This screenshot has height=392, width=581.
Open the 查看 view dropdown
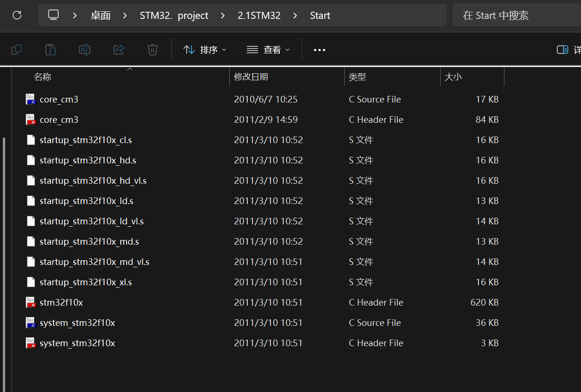[x=268, y=50]
